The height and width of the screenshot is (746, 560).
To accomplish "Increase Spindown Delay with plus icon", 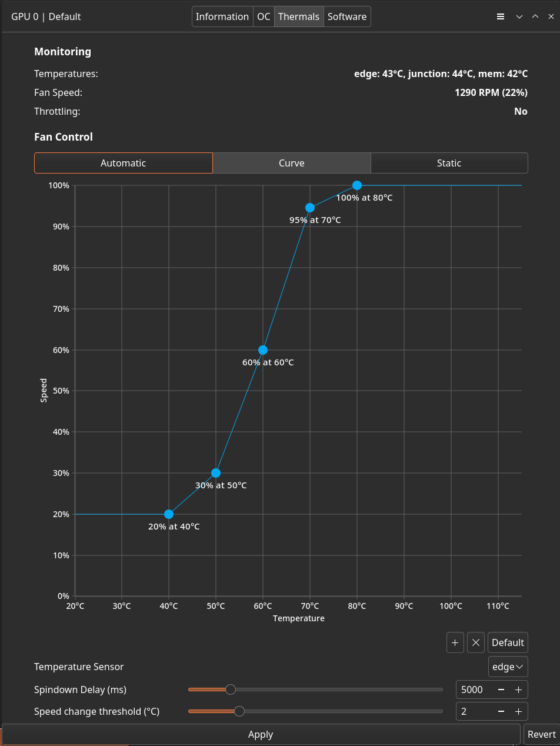I will (x=518, y=690).
